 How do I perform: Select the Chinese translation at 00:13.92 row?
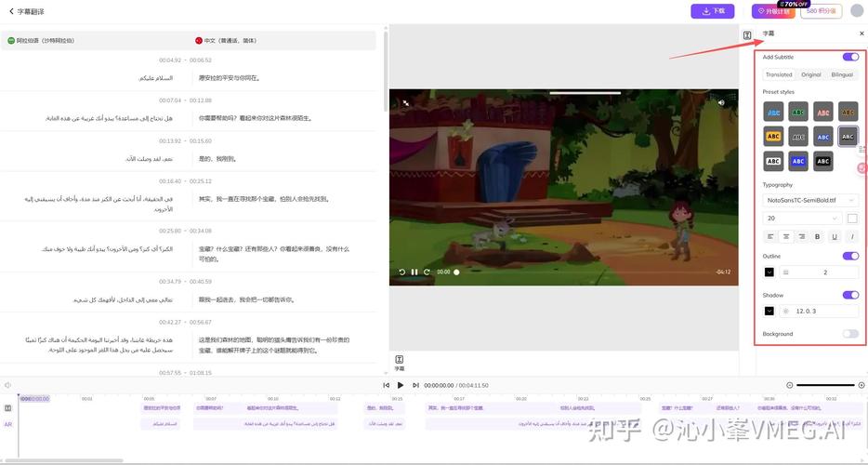(x=218, y=158)
